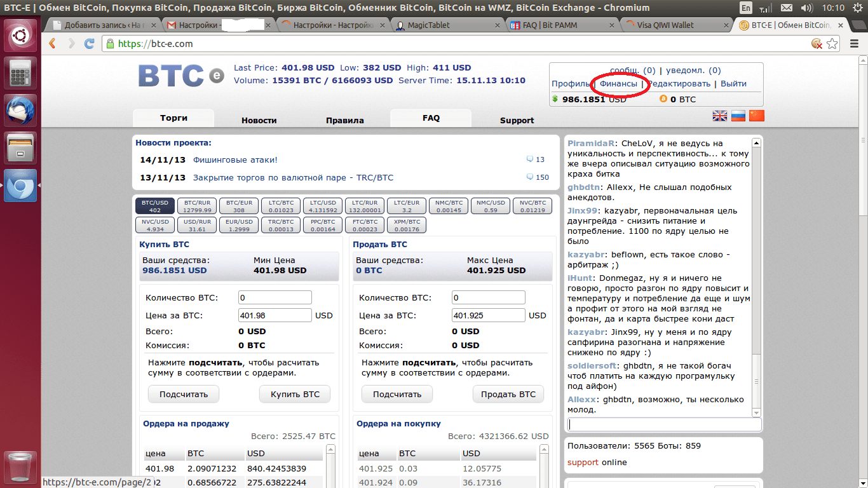Image resolution: width=868 pixels, height=488 pixels.
Task: Open the messaging envelope indicator
Action: (x=787, y=8)
